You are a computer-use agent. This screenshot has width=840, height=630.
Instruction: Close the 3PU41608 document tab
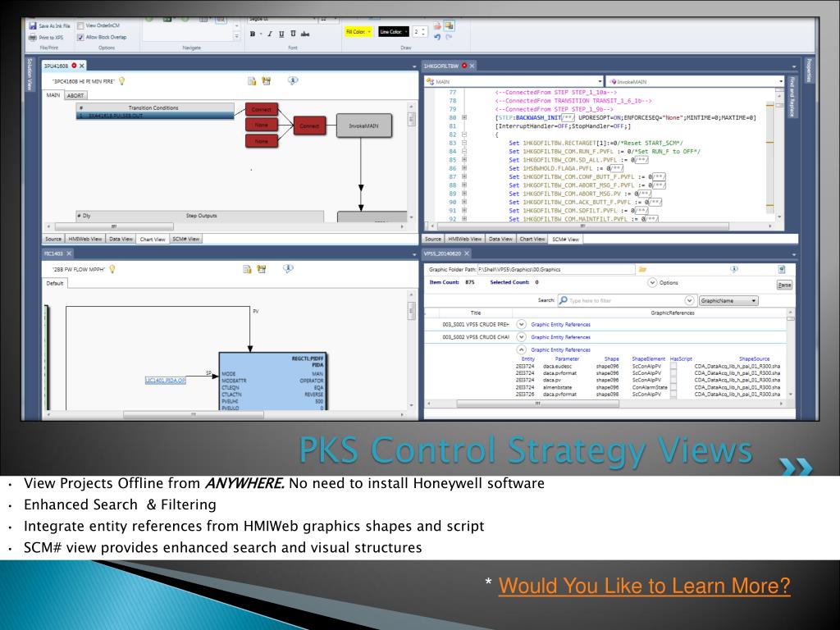point(82,66)
